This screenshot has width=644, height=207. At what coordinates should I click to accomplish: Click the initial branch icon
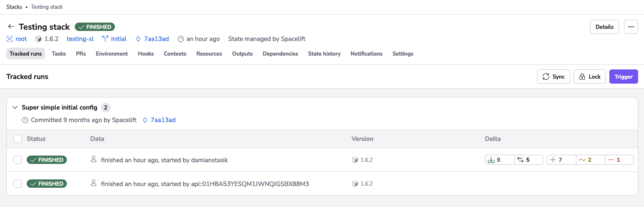tap(105, 39)
